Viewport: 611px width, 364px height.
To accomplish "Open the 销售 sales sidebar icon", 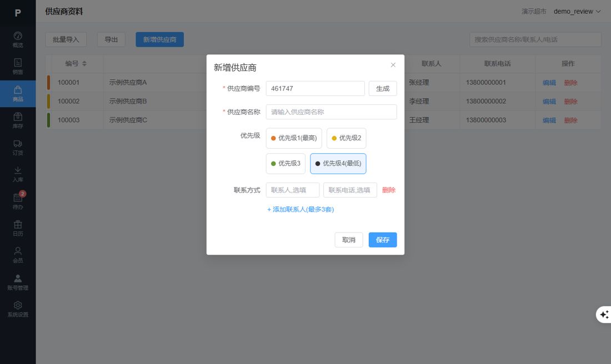I will 18,67.
